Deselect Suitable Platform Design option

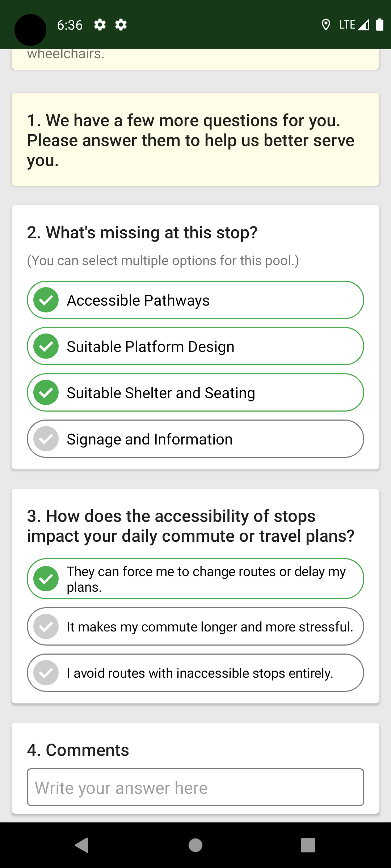click(x=195, y=346)
